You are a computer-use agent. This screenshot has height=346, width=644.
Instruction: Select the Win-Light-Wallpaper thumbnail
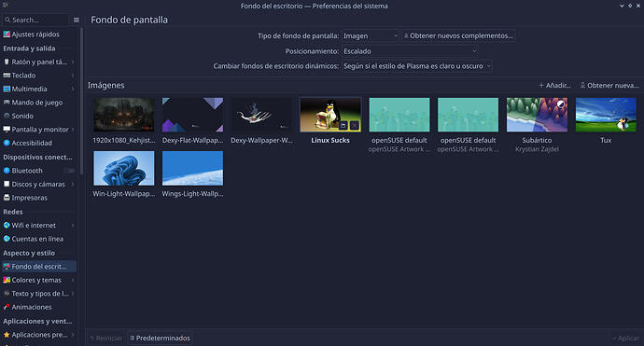123,168
